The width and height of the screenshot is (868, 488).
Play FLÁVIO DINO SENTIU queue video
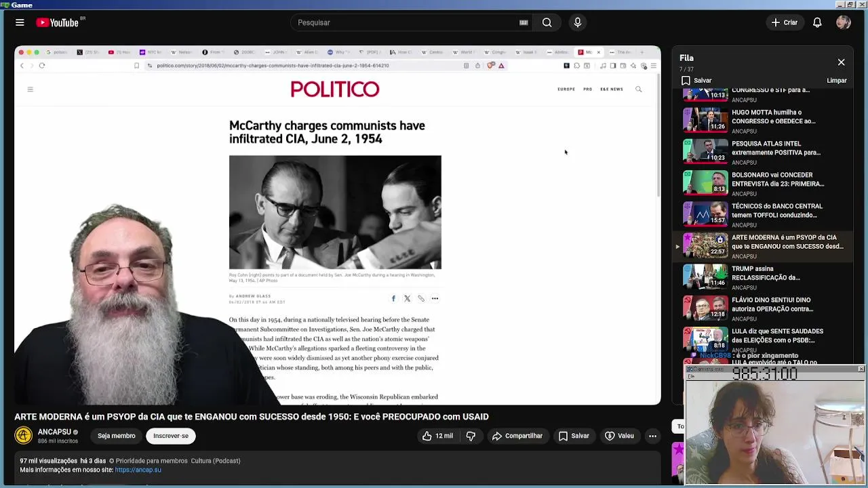763,308
